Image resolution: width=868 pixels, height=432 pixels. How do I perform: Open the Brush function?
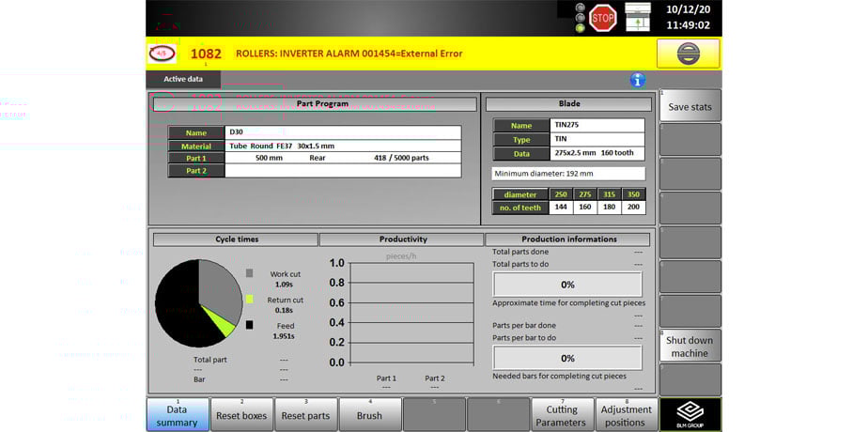coord(369,415)
